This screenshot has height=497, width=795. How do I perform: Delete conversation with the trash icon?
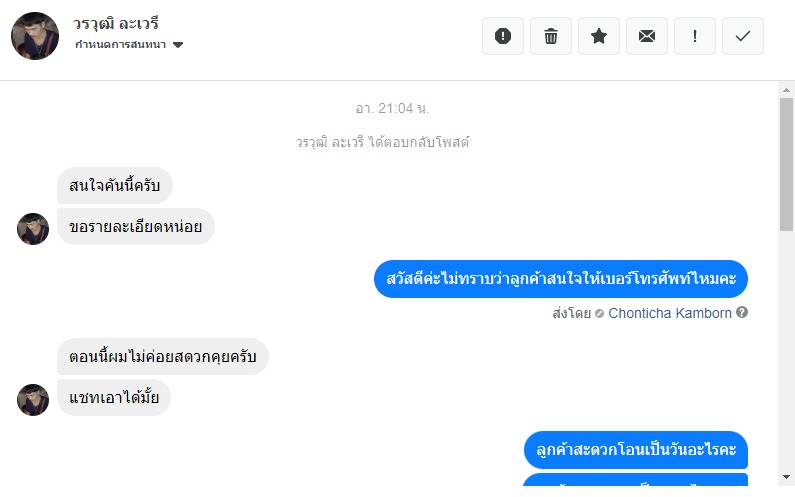point(551,36)
